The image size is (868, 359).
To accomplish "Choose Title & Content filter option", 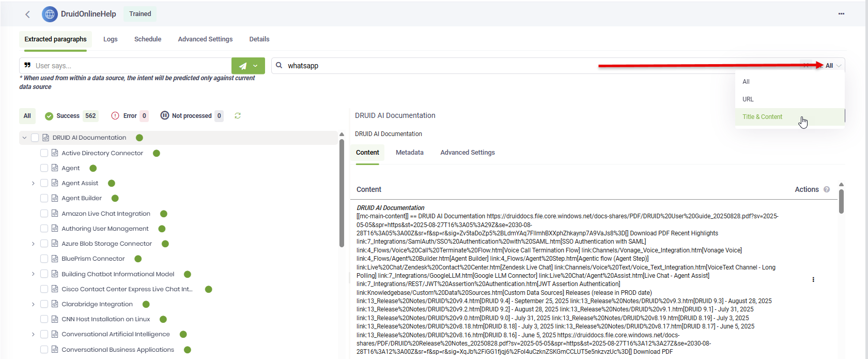I will click(762, 117).
